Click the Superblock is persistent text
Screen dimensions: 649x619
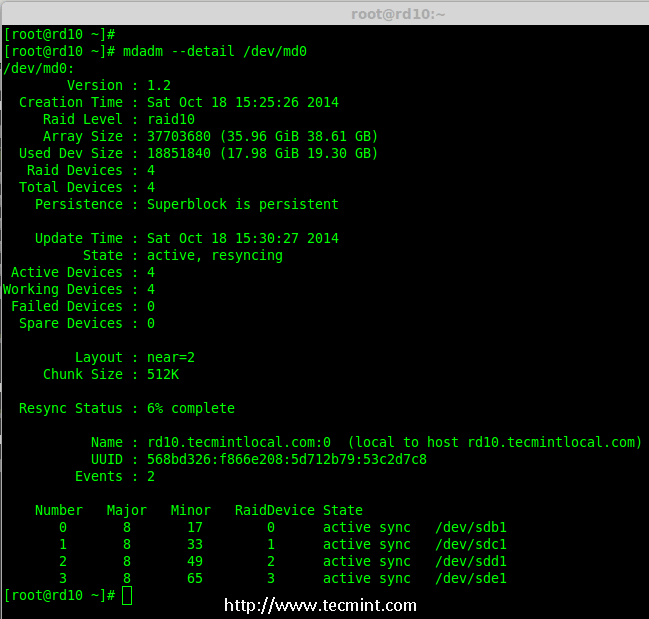pos(243,204)
